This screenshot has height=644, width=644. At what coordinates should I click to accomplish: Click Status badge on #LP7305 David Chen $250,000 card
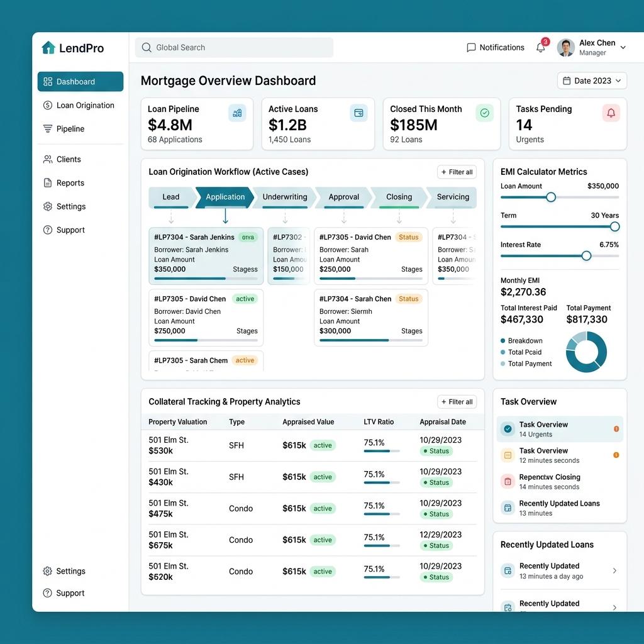point(408,237)
